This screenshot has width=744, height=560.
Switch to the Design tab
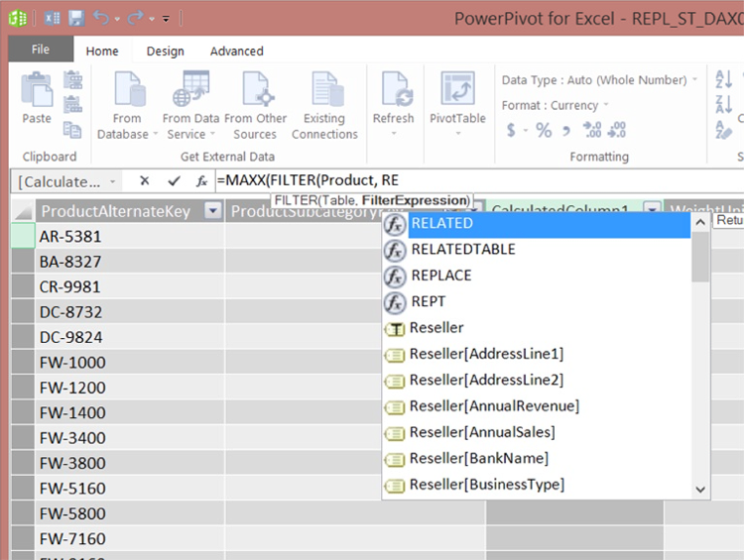165,51
